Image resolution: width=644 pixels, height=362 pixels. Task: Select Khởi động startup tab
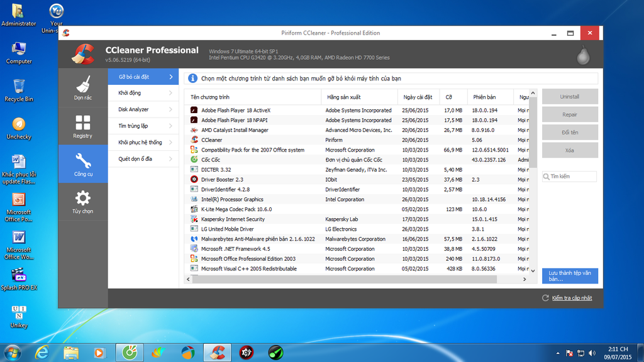143,93
